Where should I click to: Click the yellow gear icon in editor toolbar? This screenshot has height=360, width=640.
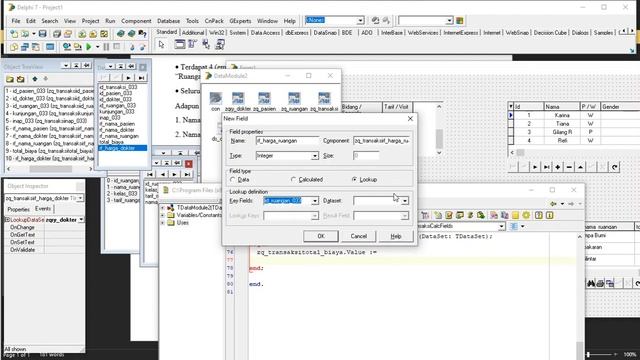(526, 215)
